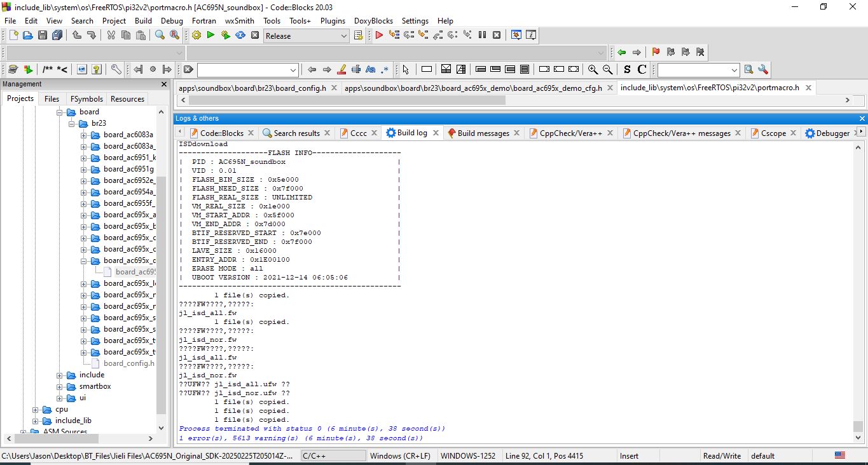868x465 pixels.
Task: Open board_config.h in project tree
Action: coord(128,363)
